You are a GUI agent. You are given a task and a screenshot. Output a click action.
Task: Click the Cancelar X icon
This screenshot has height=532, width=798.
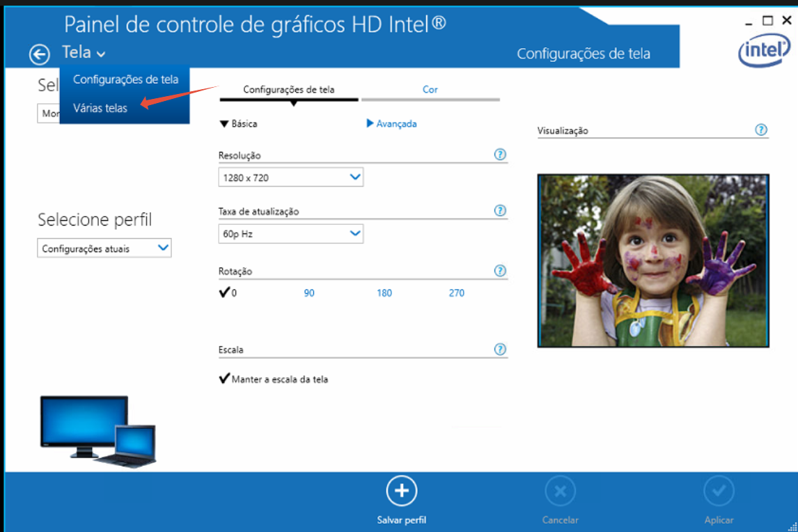click(561, 491)
